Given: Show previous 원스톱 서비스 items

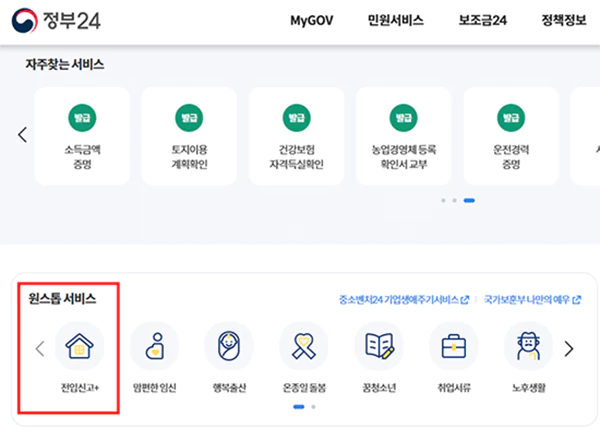Looking at the screenshot, I should point(40,349).
